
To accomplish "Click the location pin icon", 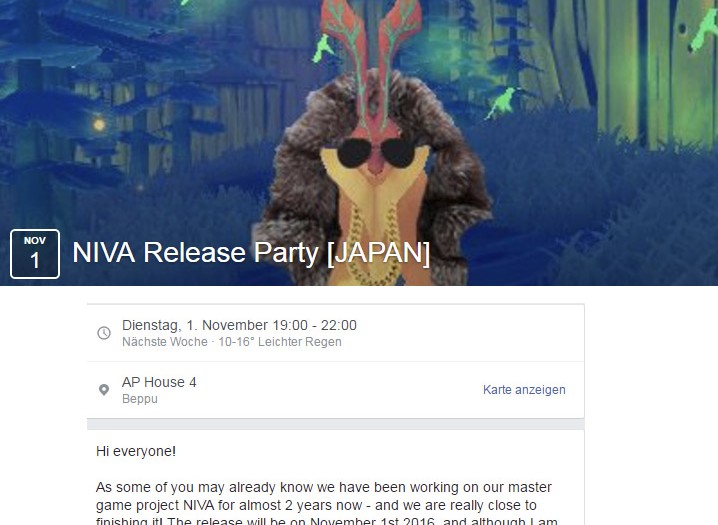I will coord(104,390).
